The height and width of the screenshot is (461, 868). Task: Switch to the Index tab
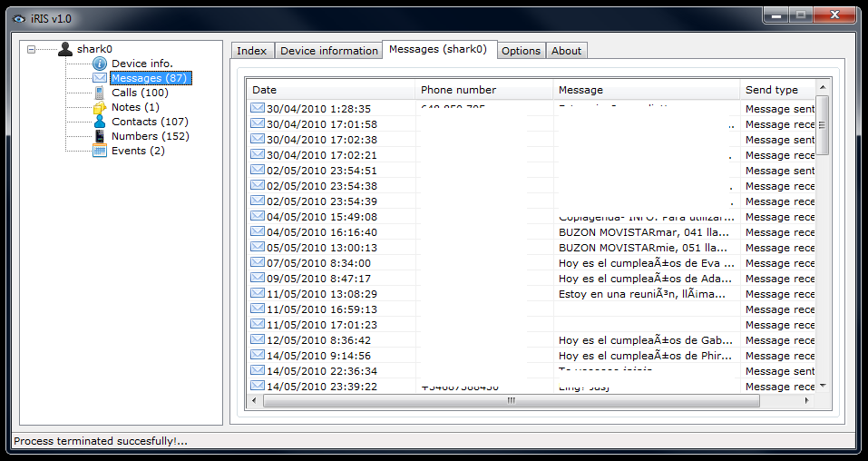[252, 51]
